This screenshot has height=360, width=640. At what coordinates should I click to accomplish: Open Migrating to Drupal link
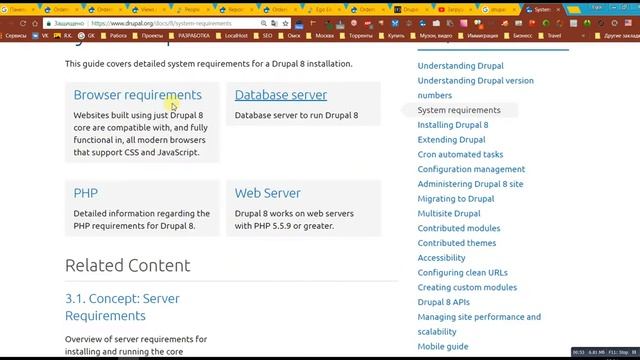coord(456,199)
